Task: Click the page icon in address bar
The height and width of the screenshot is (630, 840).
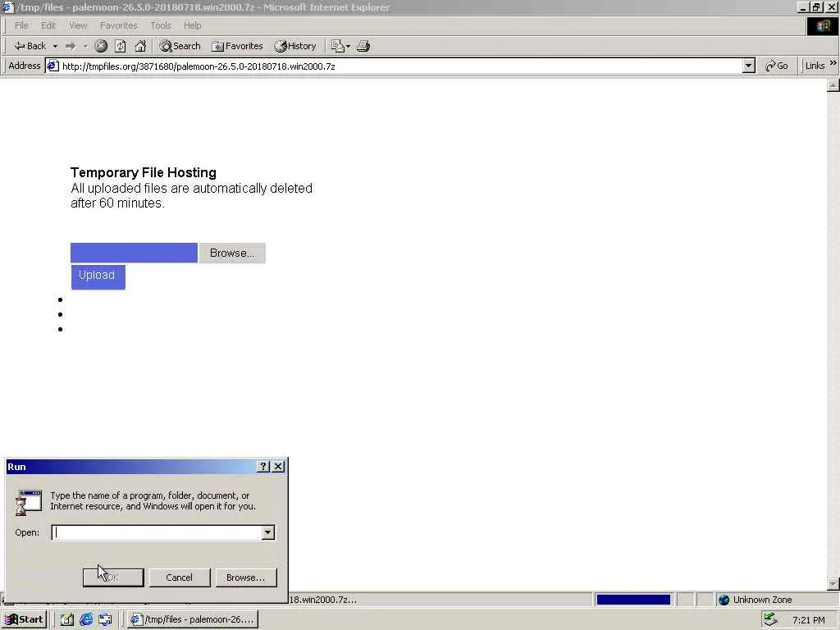Action: 52,66
